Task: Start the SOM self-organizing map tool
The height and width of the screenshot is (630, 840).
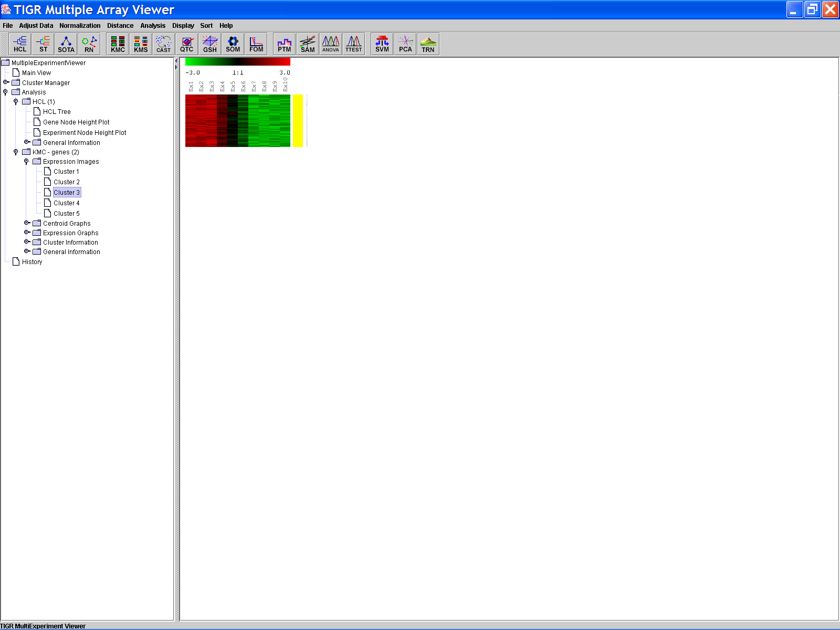Action: (x=233, y=44)
